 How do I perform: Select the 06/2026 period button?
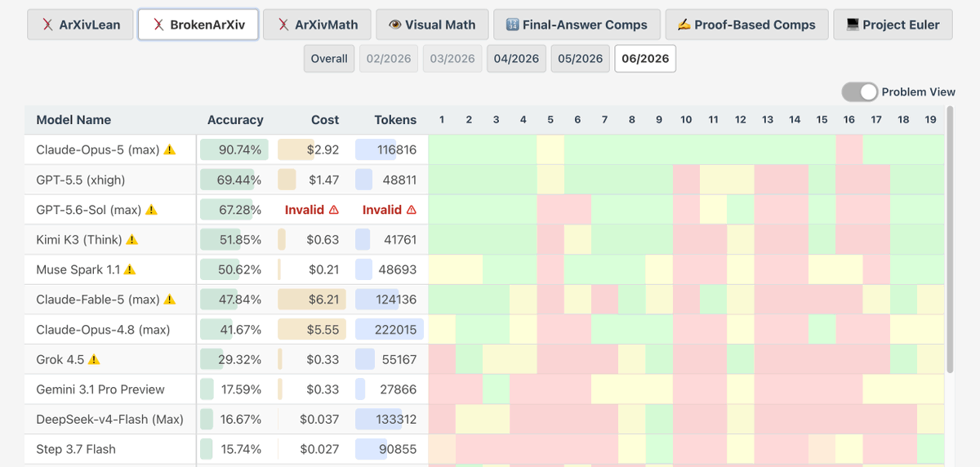tap(645, 59)
